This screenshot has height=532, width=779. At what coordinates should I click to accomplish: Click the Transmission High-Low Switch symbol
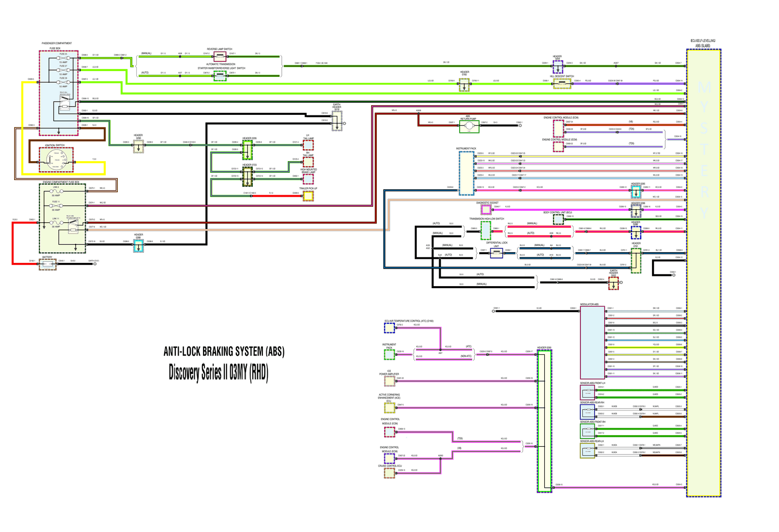pos(486,230)
